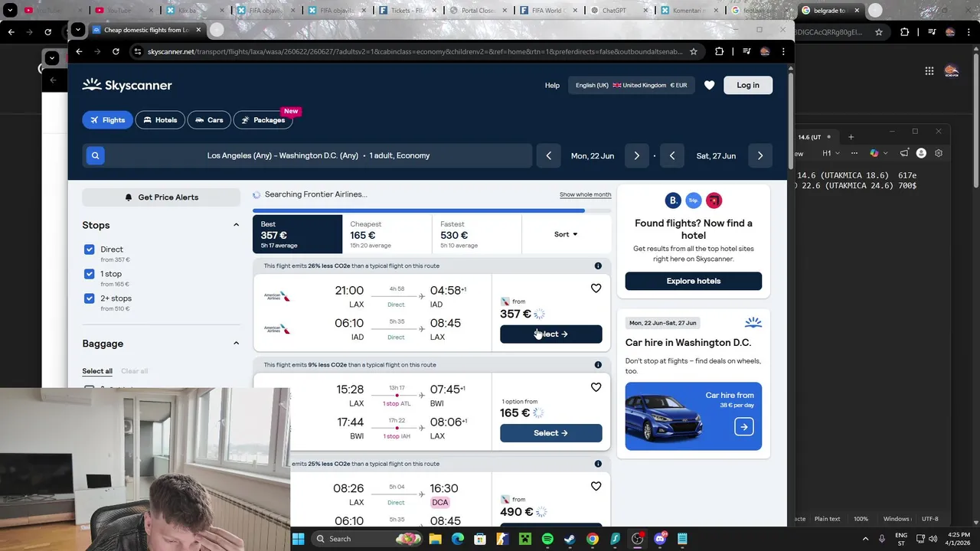Open Chrome three-dot menu in Skyscanner window

tap(783, 51)
